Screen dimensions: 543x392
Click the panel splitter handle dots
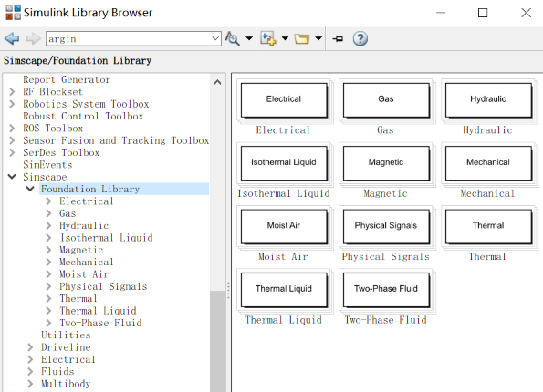click(x=228, y=290)
